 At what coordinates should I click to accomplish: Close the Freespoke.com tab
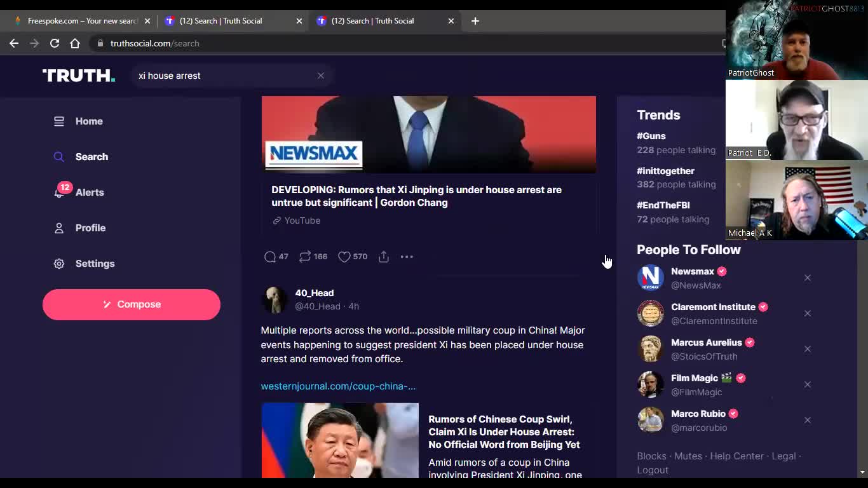[x=147, y=21]
